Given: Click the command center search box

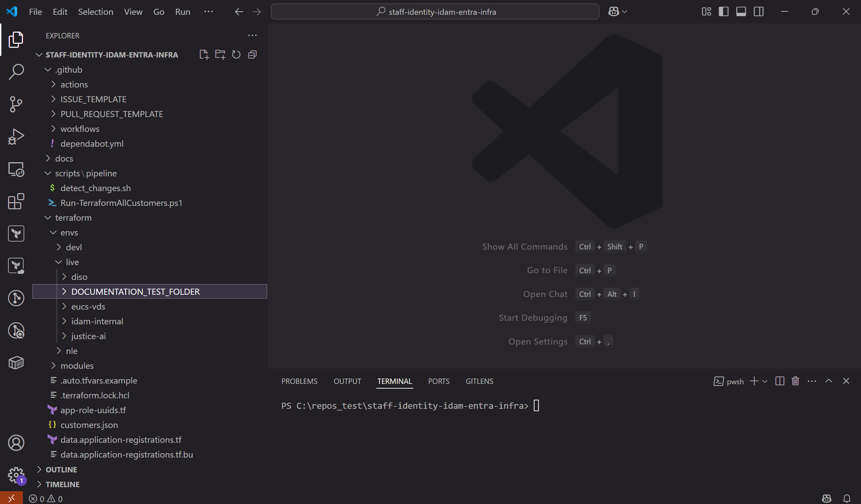Looking at the screenshot, I should point(435,12).
